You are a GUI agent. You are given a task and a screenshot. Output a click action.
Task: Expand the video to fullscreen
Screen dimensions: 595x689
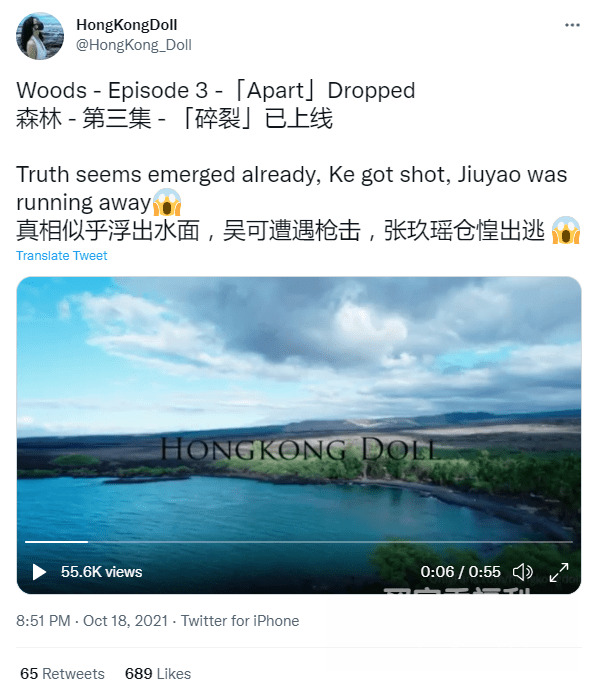pos(559,572)
